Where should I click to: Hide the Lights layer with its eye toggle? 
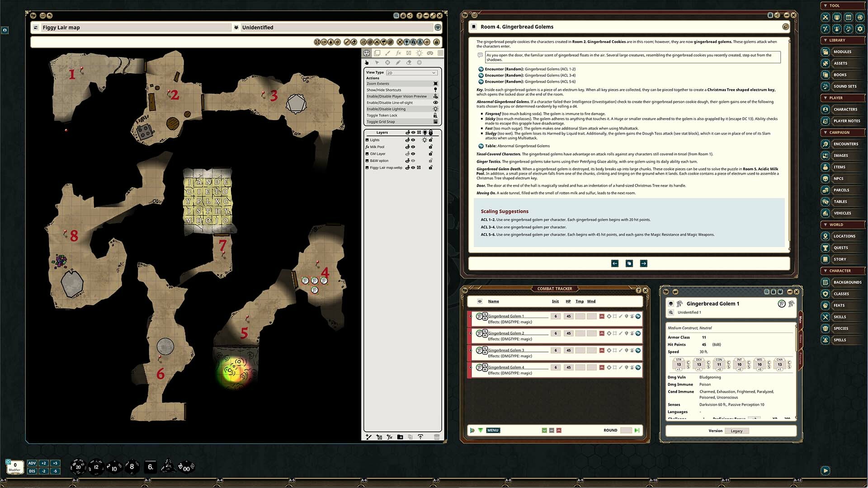pos(413,140)
